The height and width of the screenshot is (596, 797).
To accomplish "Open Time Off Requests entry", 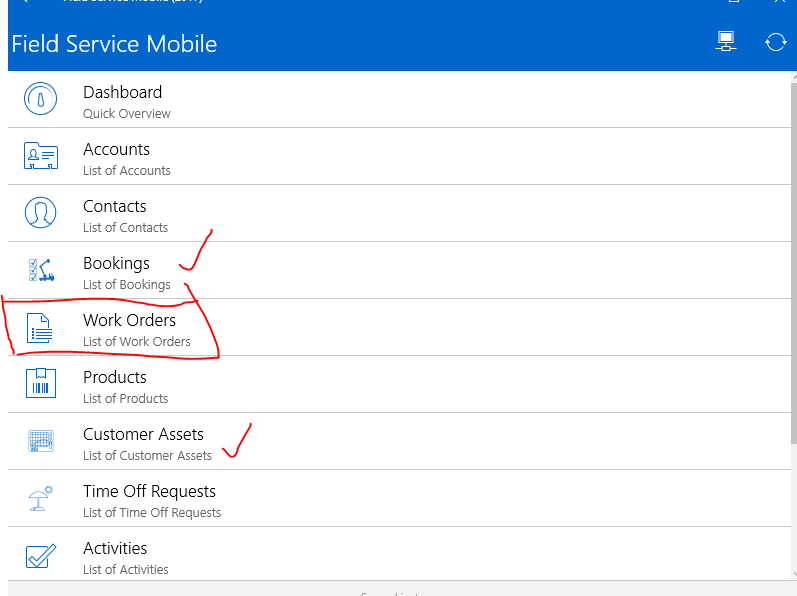I will (400, 498).
